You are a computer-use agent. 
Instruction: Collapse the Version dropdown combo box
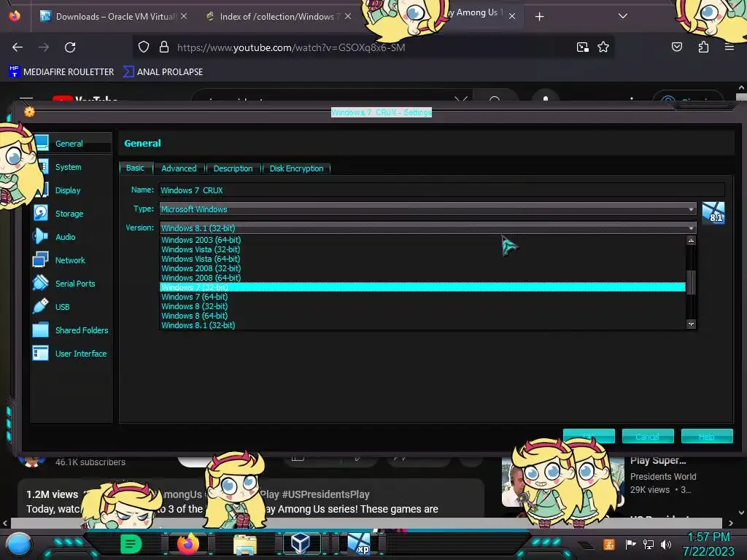[427, 228]
